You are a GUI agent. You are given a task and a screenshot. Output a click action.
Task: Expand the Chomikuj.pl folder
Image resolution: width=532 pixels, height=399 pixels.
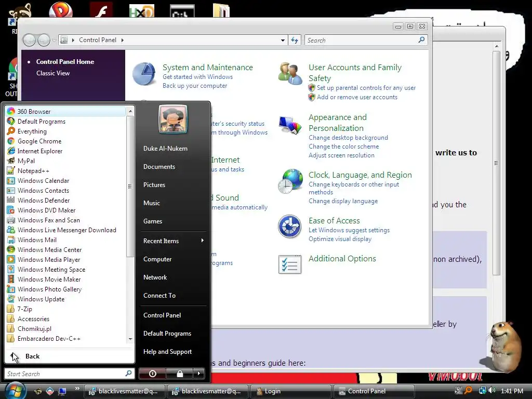coord(65,328)
